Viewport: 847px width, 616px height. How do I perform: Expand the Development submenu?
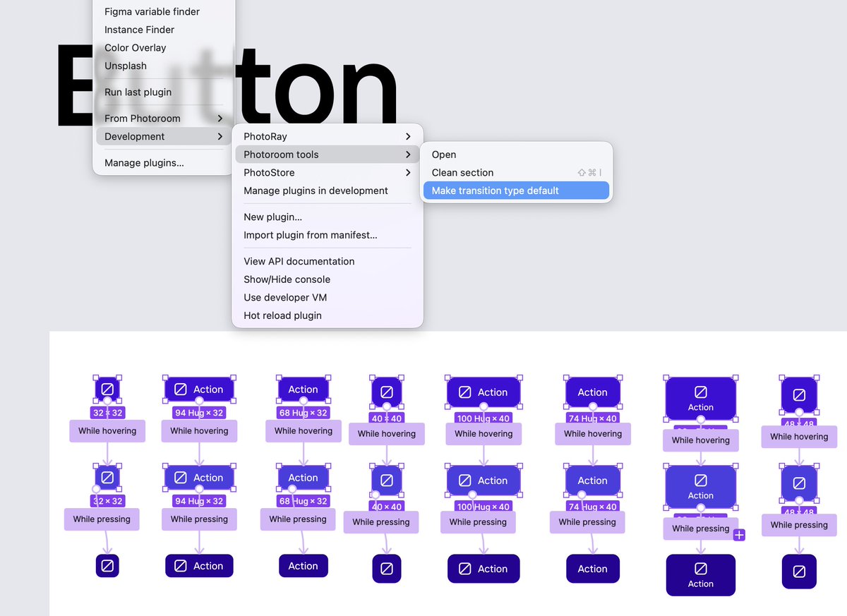click(163, 137)
